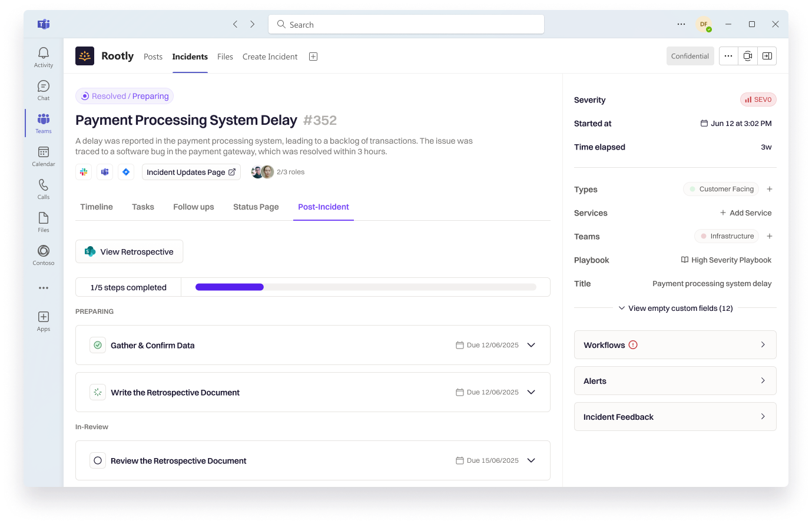Viewport: 812px width, 524px height.
Task: Open the channel Files tab
Action: point(225,57)
